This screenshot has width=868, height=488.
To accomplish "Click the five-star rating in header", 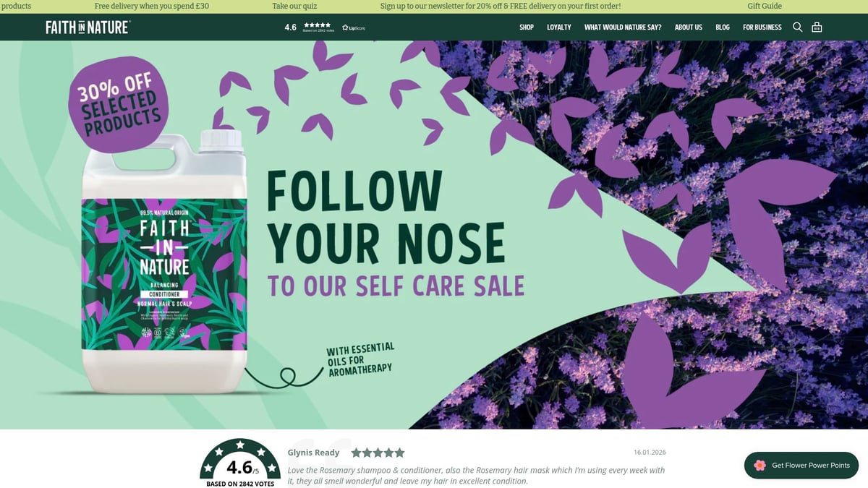I will coord(317,25).
